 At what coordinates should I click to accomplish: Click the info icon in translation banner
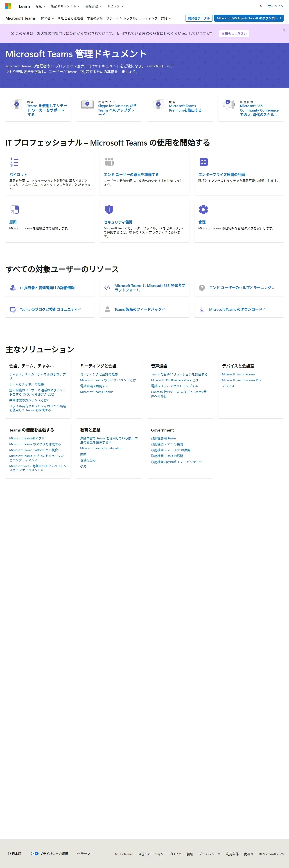click(12, 34)
